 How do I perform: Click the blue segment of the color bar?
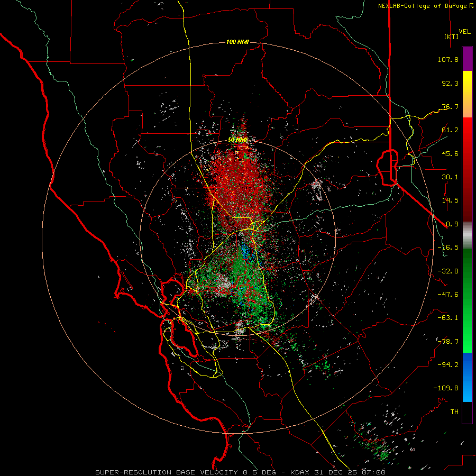coord(467,377)
